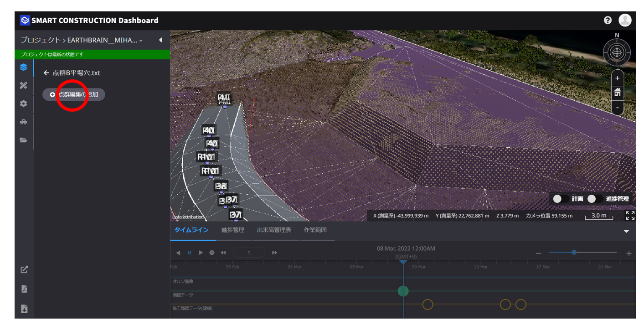The height and width of the screenshot is (326, 644).
Task: Click the 測量データ timeline row label
Action: [183, 295]
